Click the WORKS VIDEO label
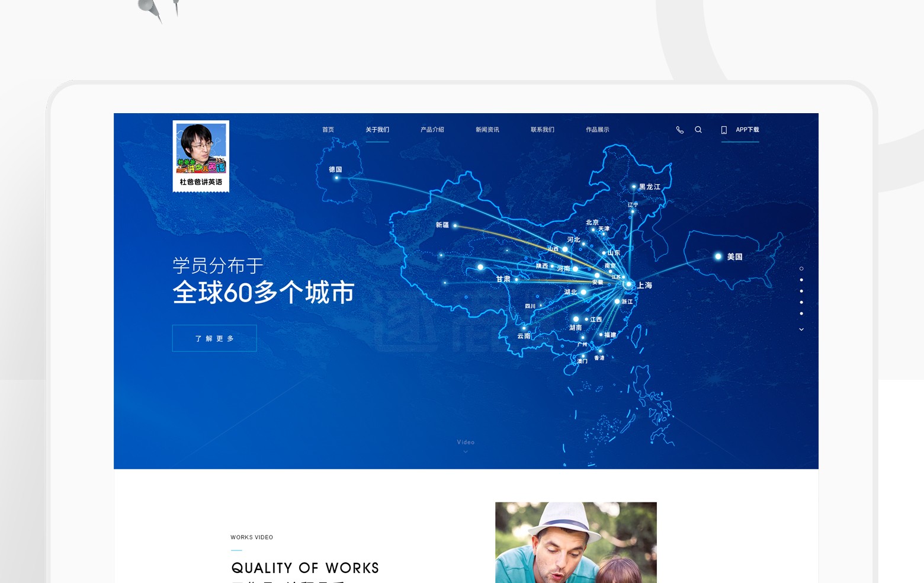 click(x=252, y=537)
